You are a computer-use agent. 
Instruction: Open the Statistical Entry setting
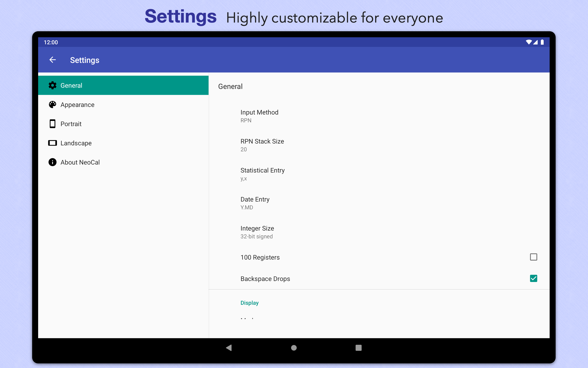click(x=379, y=174)
